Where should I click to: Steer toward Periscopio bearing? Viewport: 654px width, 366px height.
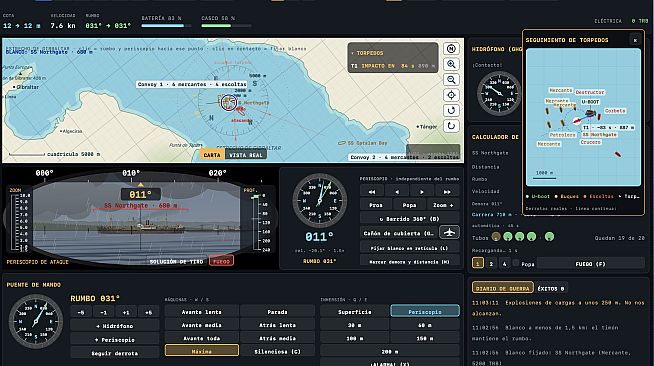[x=115, y=340]
